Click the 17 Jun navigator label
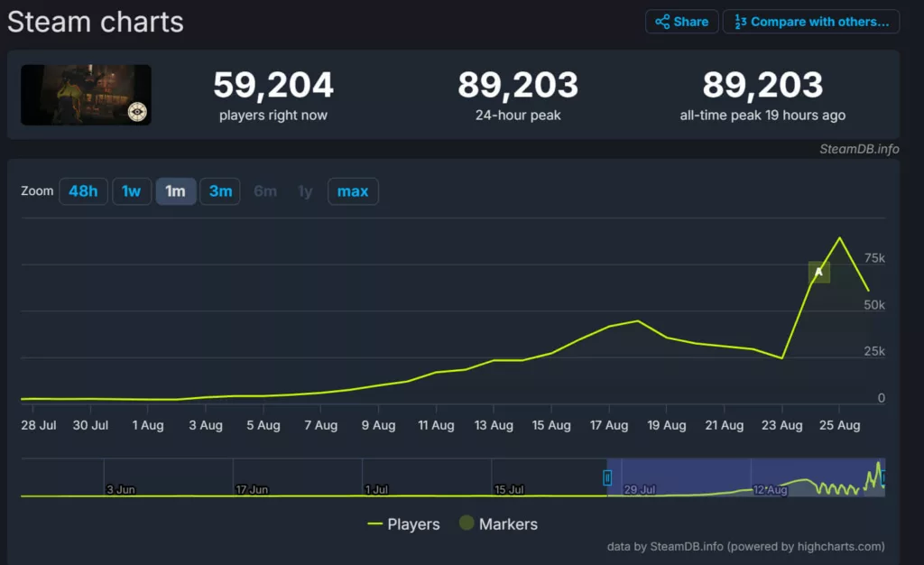924x565 pixels. coord(253,489)
